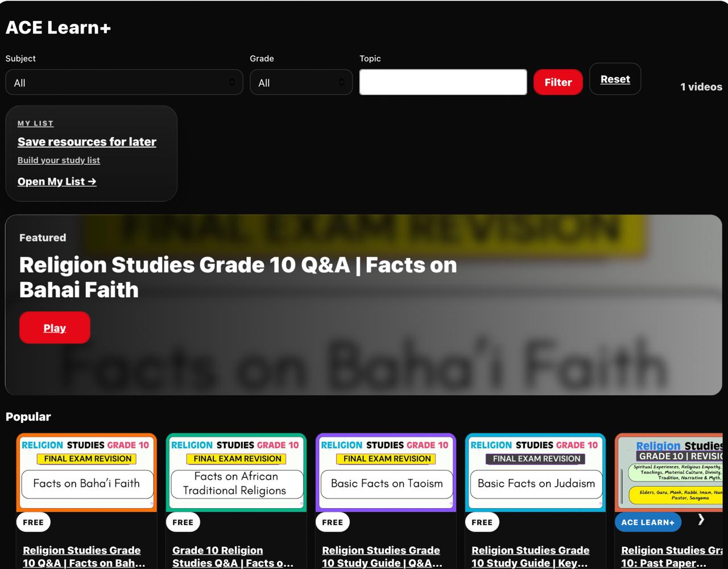Open Facts on African Traditional Religions thumbnail
Screen dimensions: 728x569
coord(236,472)
